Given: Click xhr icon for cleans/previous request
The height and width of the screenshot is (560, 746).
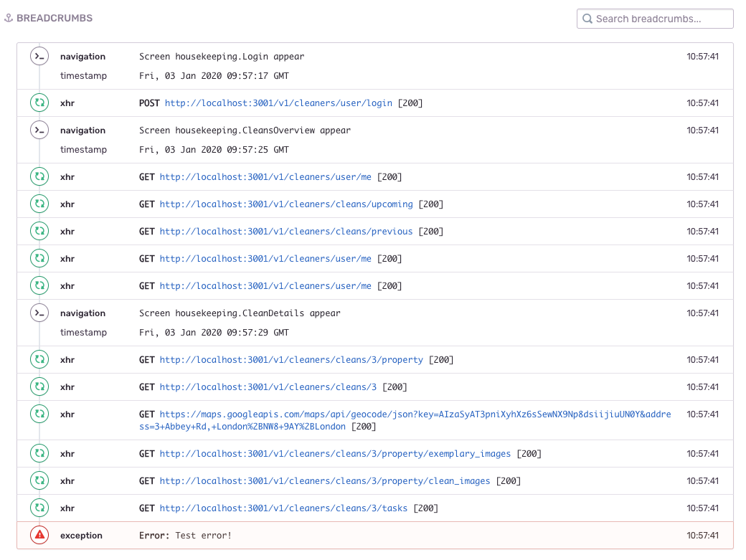Looking at the screenshot, I should 39,231.
